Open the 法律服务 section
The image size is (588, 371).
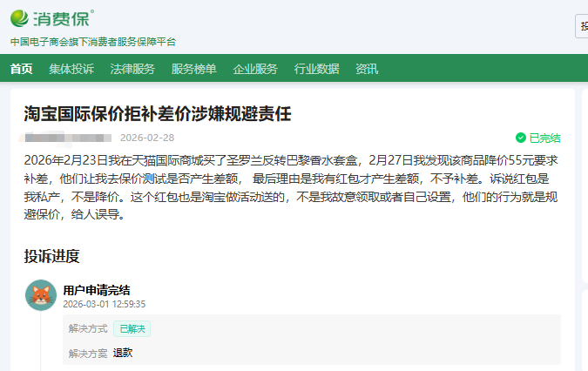pyautogui.click(x=132, y=69)
